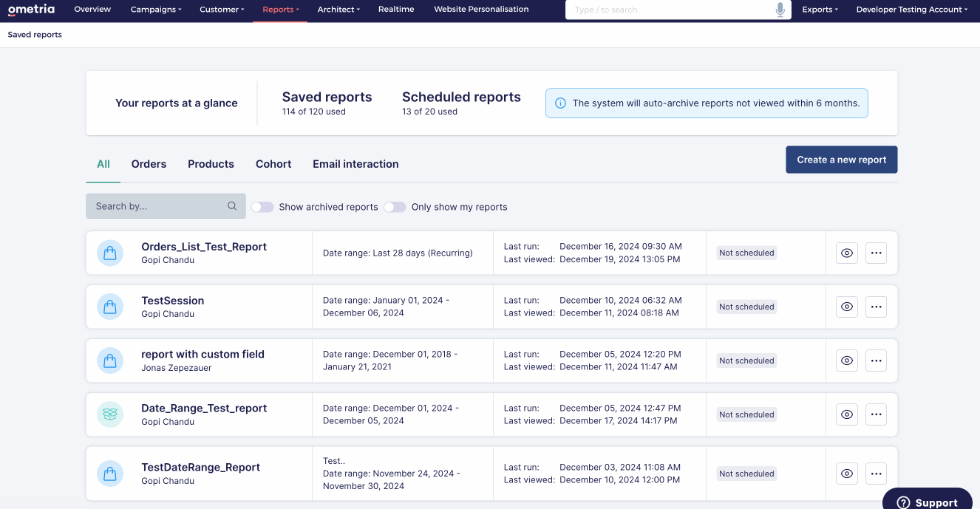Open Realtime in top navigation
980x509 pixels.
pyautogui.click(x=396, y=10)
